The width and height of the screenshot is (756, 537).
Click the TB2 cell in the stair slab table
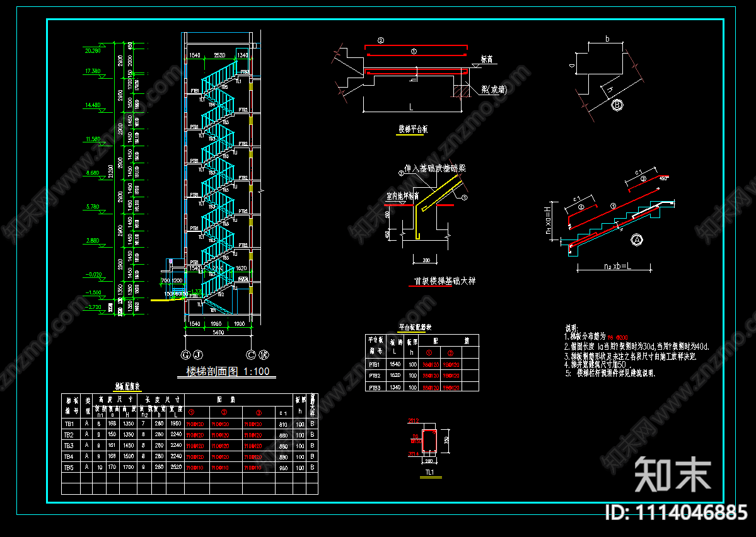(x=69, y=435)
